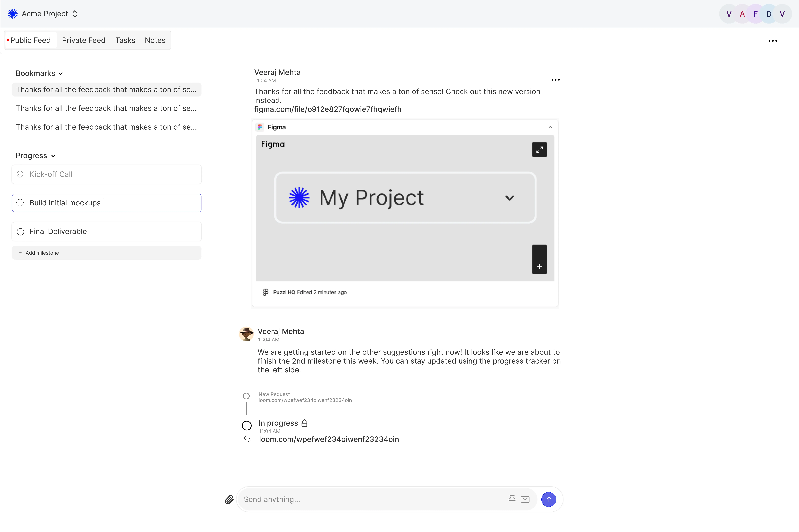
Task: Open the figma.com file link
Action: [328, 109]
